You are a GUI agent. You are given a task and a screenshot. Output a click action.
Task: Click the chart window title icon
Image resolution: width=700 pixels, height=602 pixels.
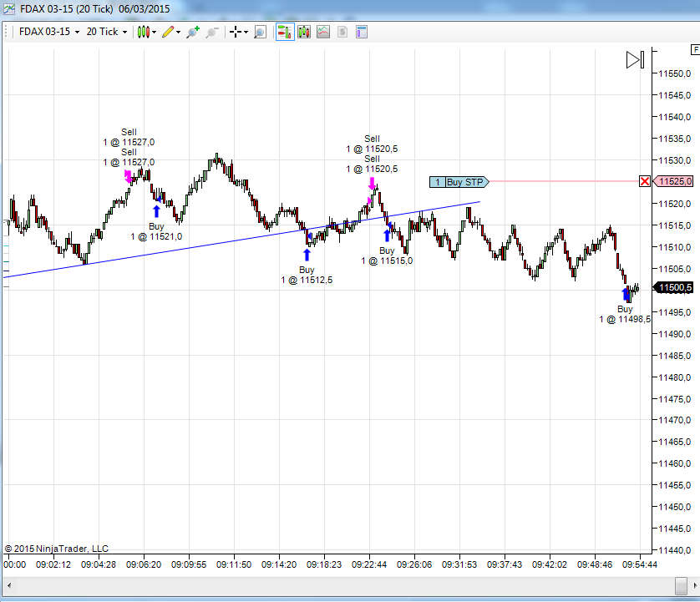pos(9,8)
